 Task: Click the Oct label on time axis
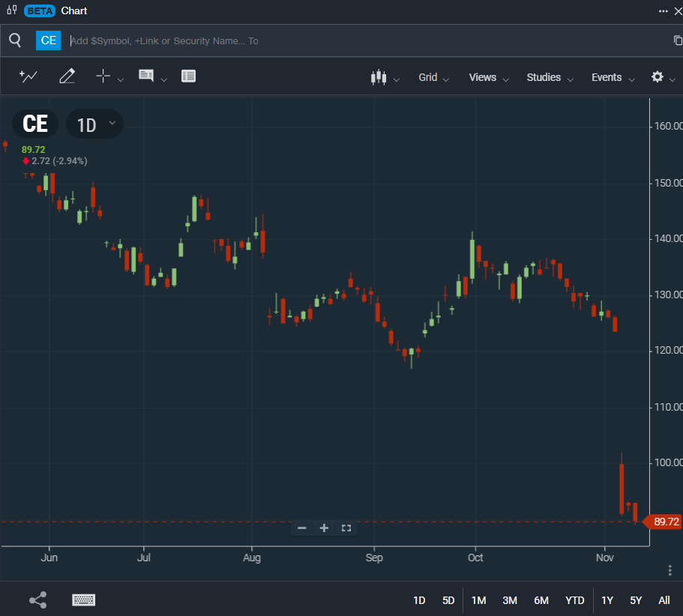[475, 558]
